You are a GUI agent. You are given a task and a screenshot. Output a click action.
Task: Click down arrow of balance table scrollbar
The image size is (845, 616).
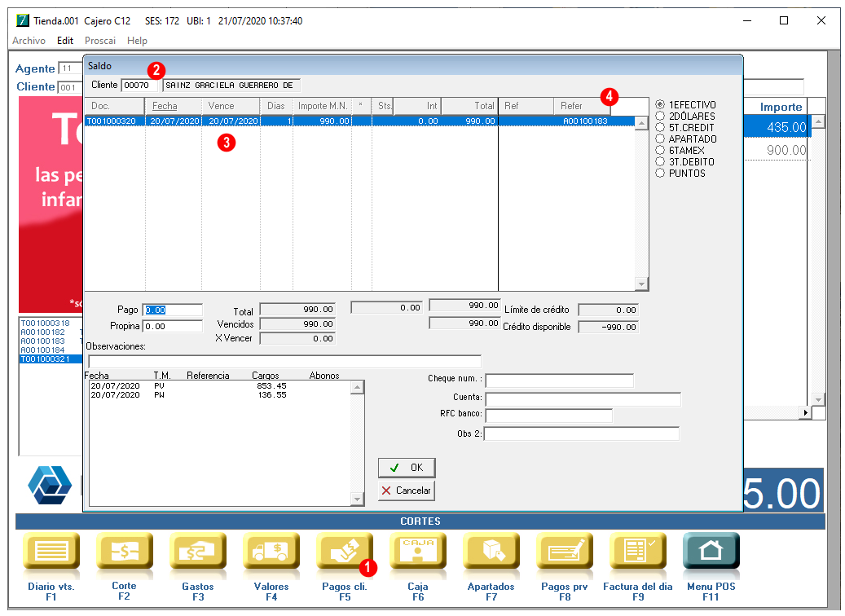[x=641, y=284]
